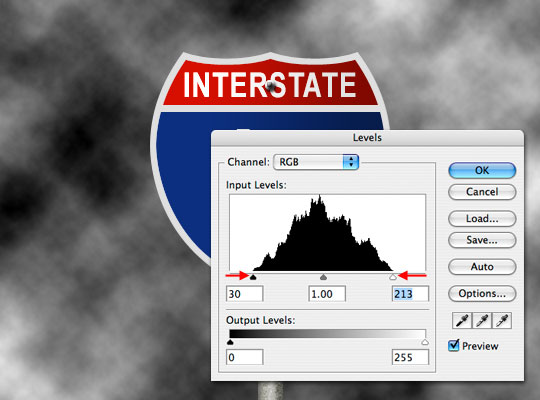Click the input shadow field showing 30
Screen dimensions: 540x400
point(245,294)
